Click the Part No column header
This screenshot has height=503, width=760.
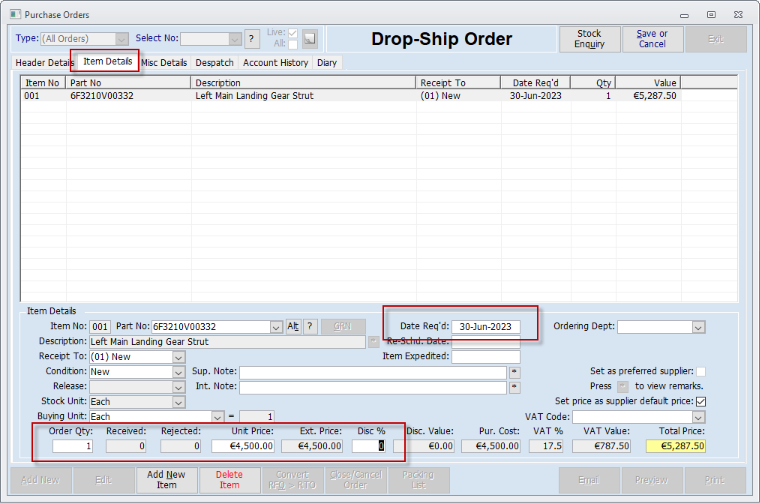coord(128,83)
